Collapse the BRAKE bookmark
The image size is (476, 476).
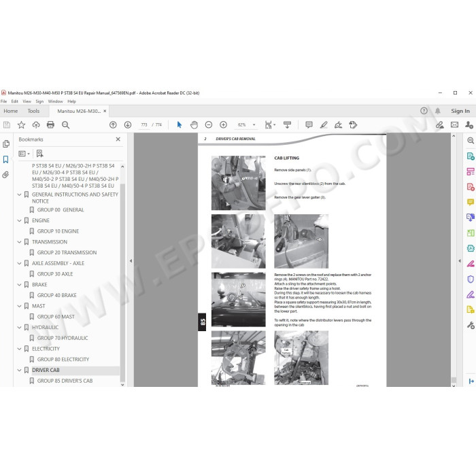[x=19, y=284]
